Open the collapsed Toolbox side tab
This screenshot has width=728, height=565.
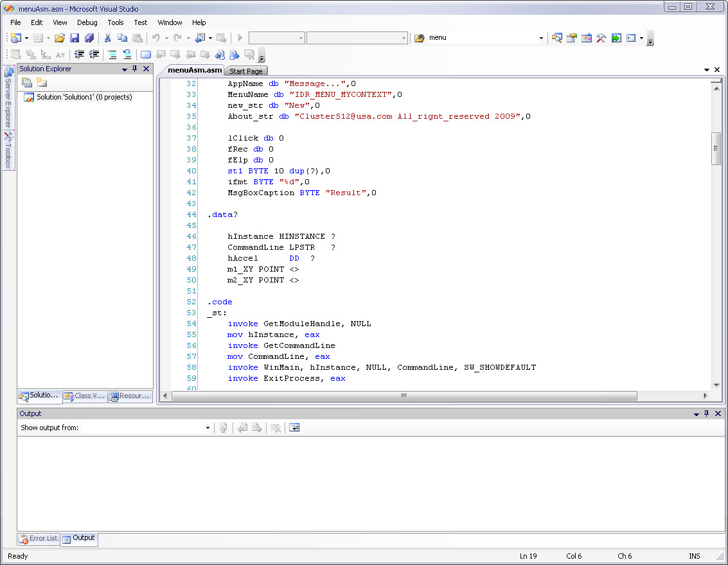coord(8,150)
